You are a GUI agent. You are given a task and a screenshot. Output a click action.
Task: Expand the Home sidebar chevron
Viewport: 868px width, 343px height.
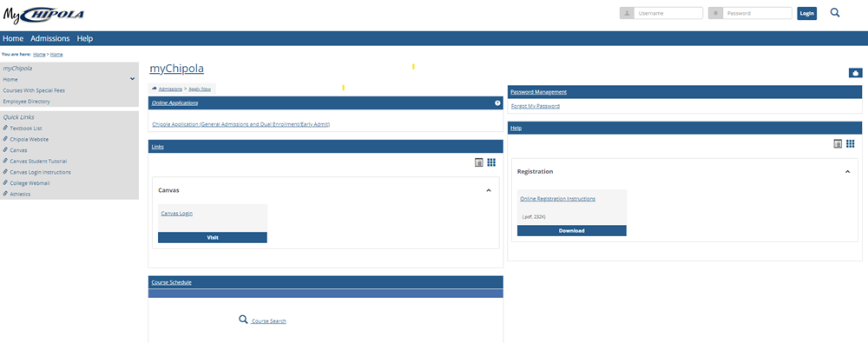pos(132,79)
